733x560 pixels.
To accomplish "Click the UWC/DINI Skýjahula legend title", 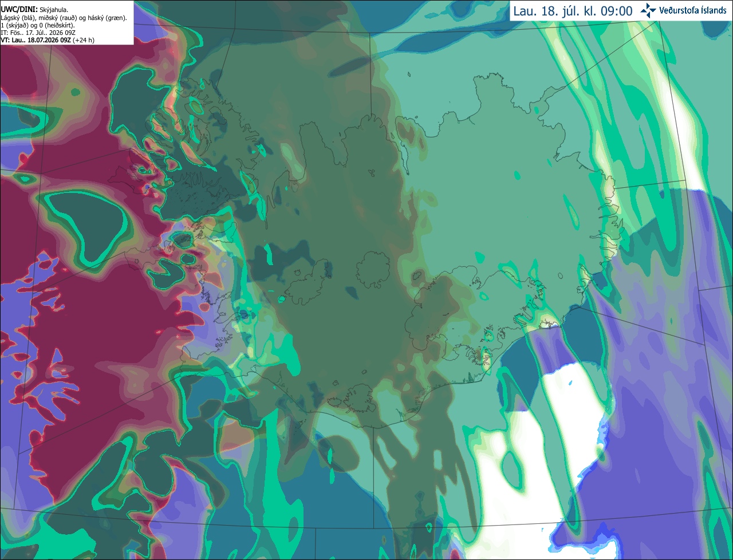I will point(34,10).
